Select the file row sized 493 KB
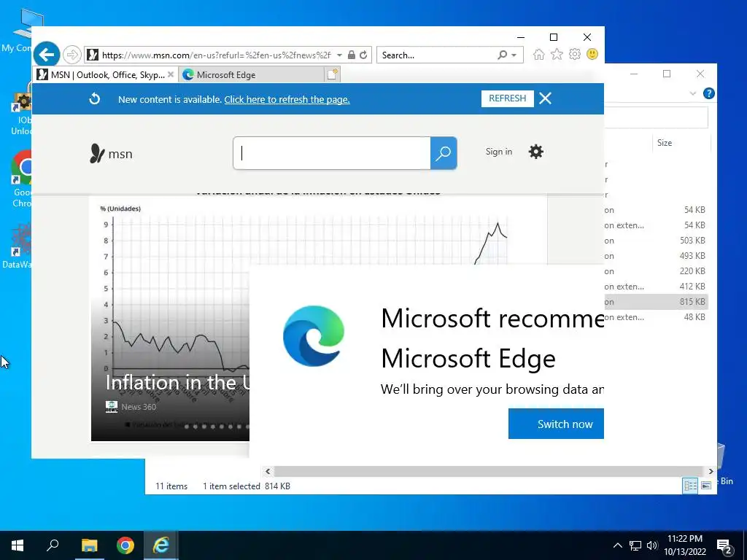Screen dimensions: 747x560 coord(656,256)
